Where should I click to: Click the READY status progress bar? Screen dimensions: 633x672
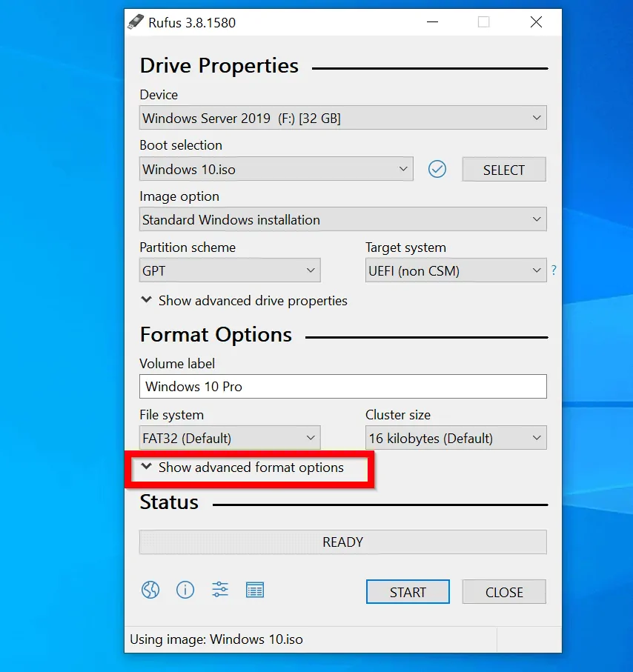click(342, 542)
